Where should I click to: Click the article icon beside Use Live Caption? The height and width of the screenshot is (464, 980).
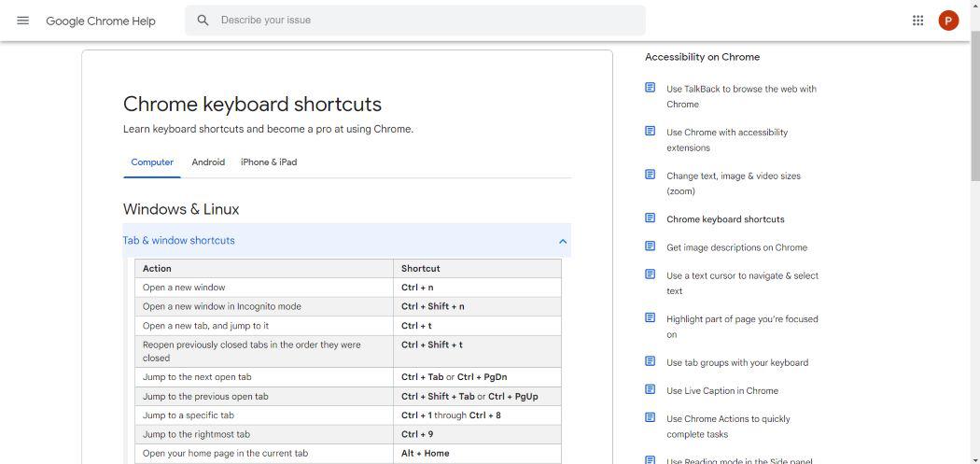(651, 389)
